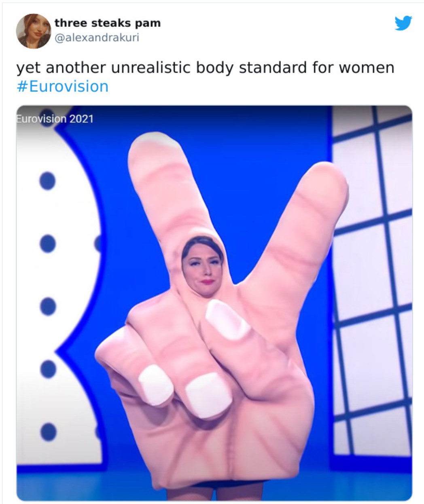Visit the @alexandrakuri handle link
424x504 pixels.
point(97,38)
